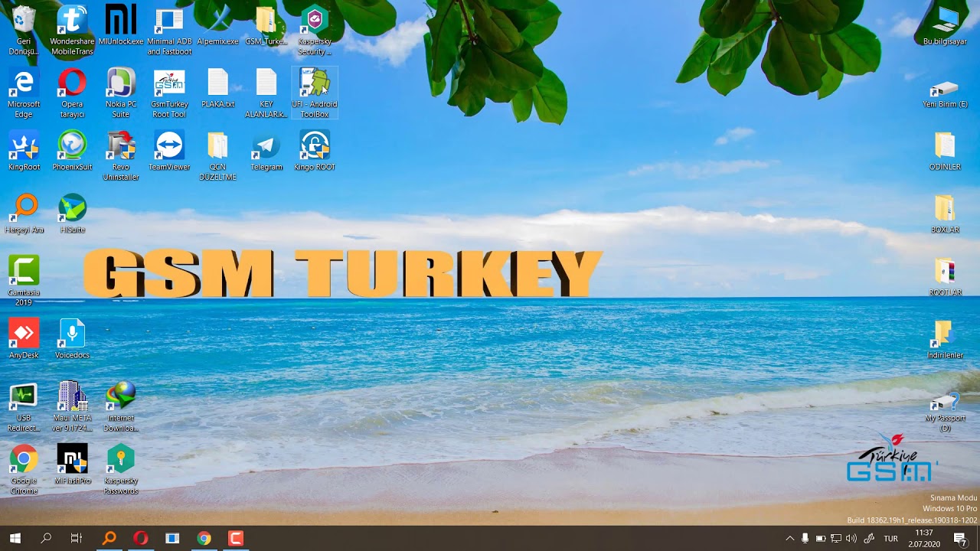Click the taskbar search magnifier
This screenshot has height=551, width=980.
tap(46, 538)
